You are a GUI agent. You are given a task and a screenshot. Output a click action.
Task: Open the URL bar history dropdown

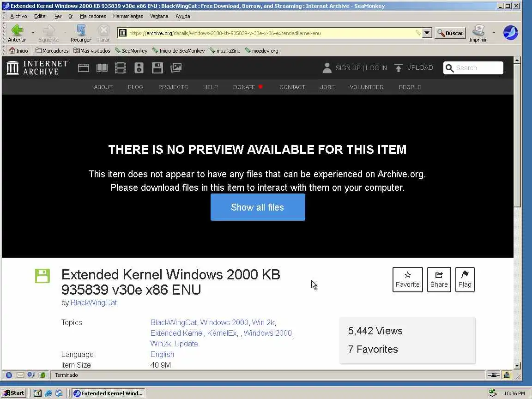point(427,33)
